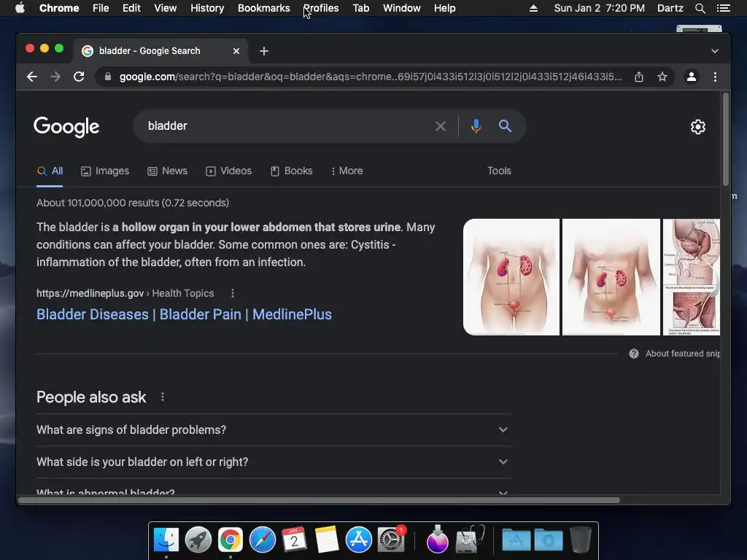Image resolution: width=747 pixels, height=560 pixels.
Task: Open the Apple menu
Action: pyautogui.click(x=20, y=8)
